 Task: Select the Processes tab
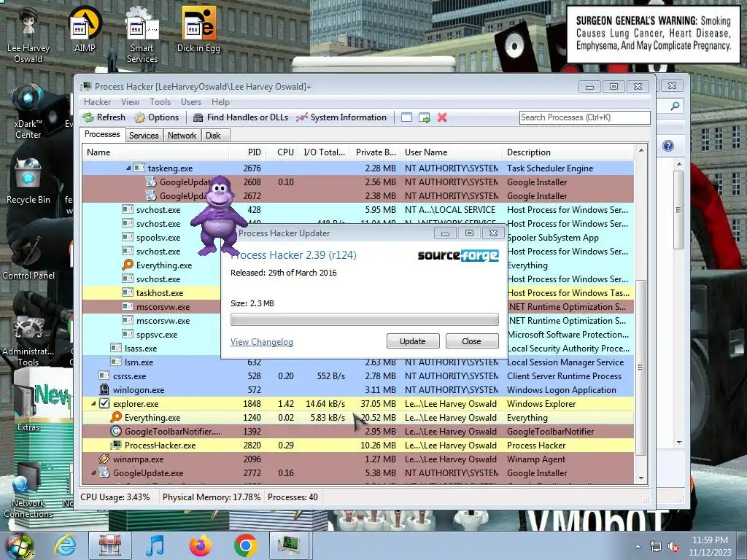click(102, 135)
